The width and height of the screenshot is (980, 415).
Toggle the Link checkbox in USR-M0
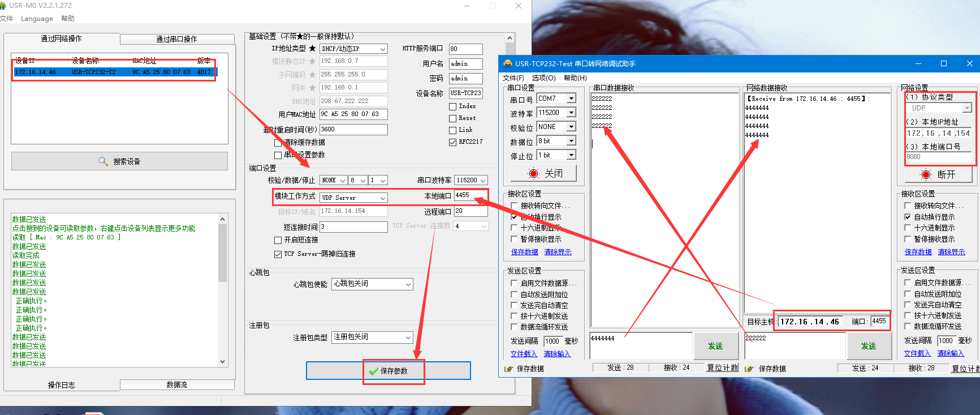[x=452, y=130]
